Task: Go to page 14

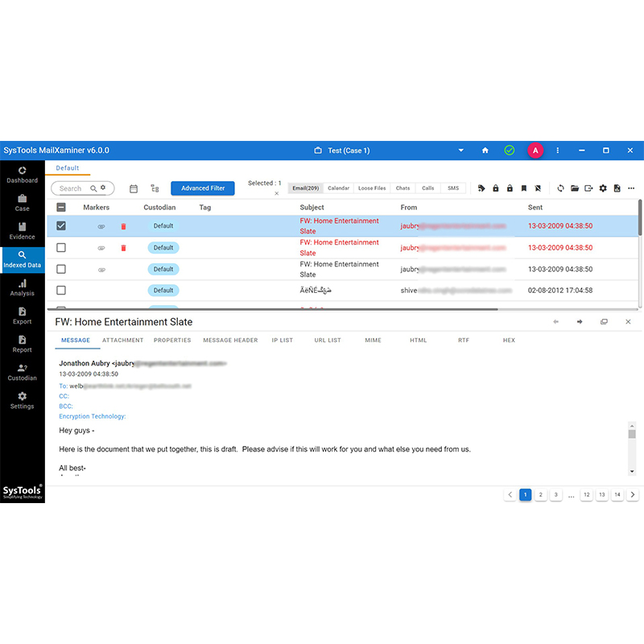Action: [617, 494]
